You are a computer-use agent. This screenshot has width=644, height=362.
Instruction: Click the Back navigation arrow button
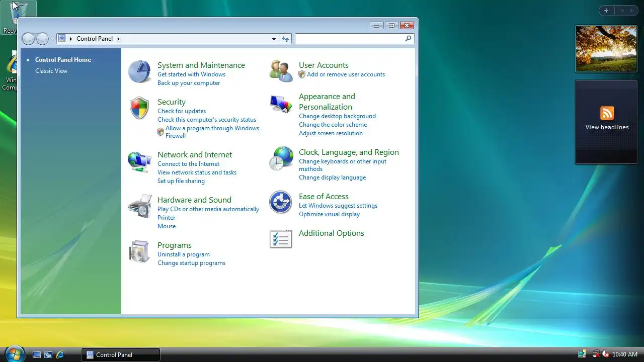pos(29,39)
